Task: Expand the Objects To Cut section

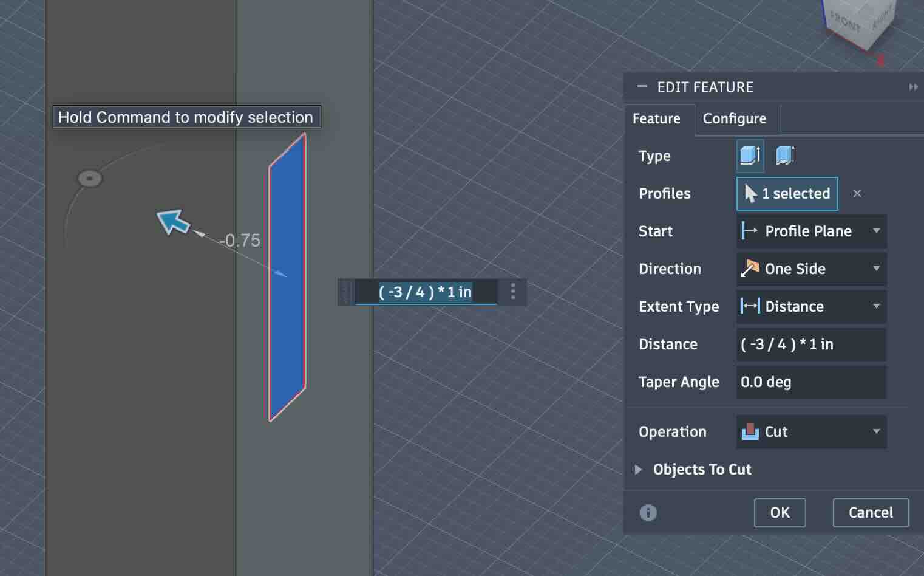Action: pyautogui.click(x=639, y=469)
